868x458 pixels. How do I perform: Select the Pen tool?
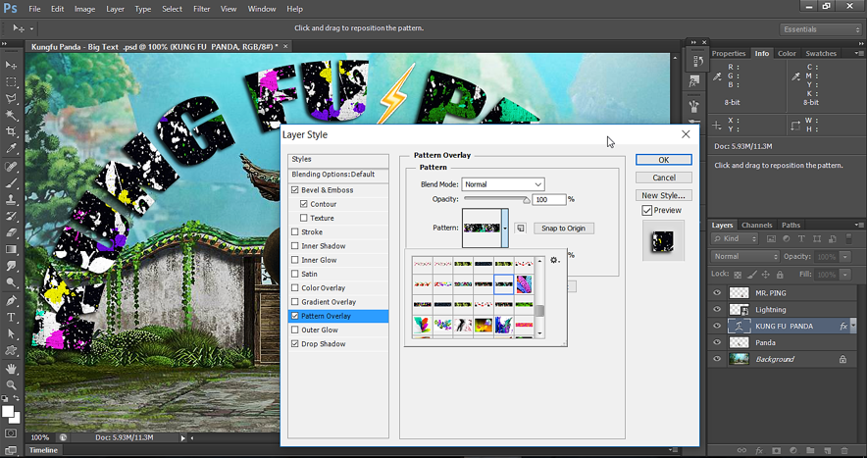pos(11,301)
